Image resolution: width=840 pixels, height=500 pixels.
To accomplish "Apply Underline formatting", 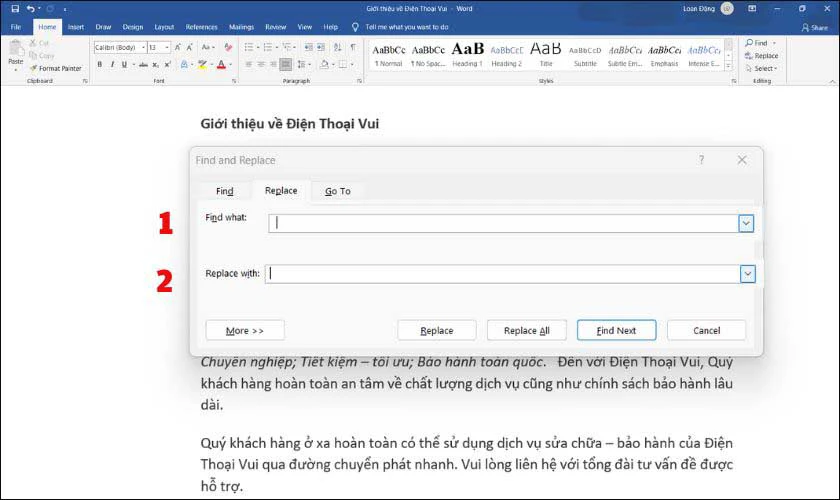I will pos(124,64).
